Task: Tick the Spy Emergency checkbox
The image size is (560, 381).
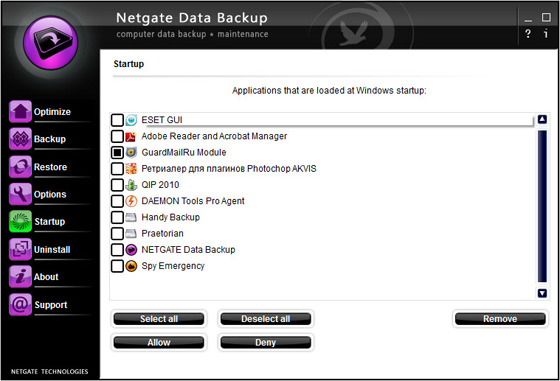Action: pyautogui.click(x=117, y=266)
